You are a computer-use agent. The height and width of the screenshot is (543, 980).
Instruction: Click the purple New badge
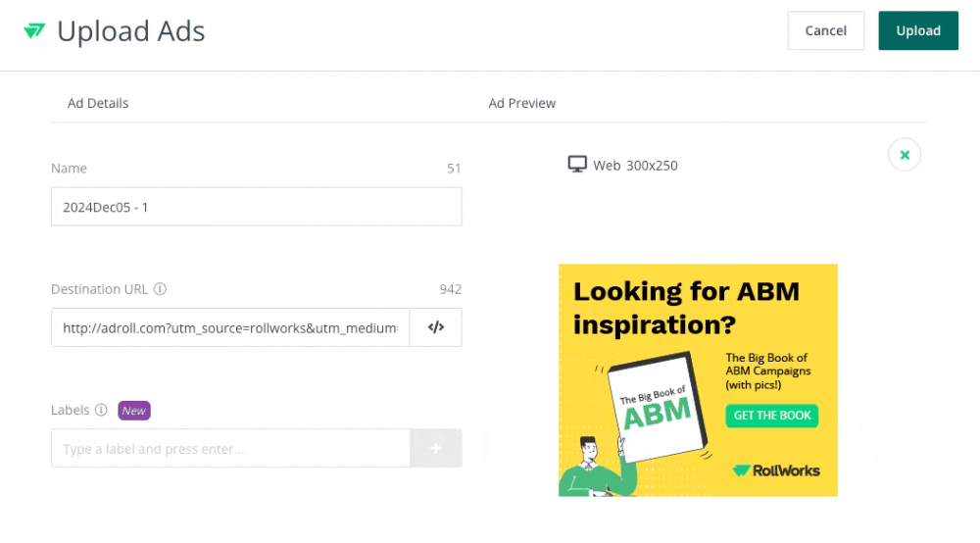(134, 411)
